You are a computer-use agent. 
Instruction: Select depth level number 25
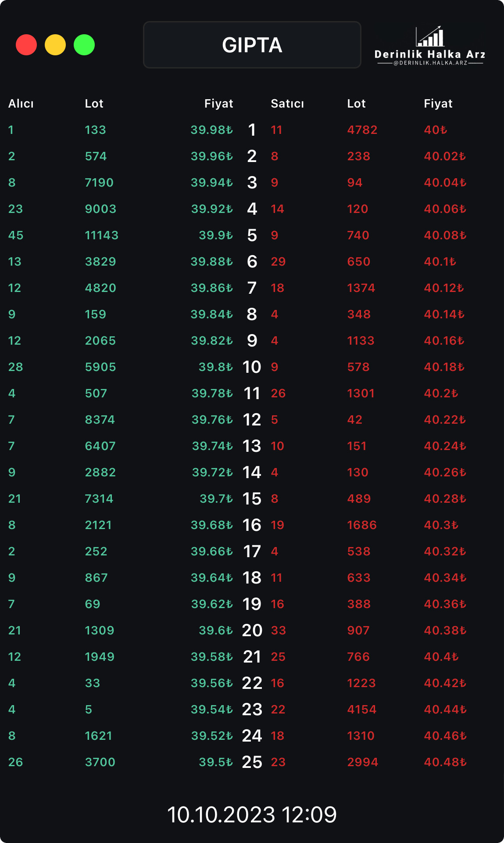(x=252, y=762)
